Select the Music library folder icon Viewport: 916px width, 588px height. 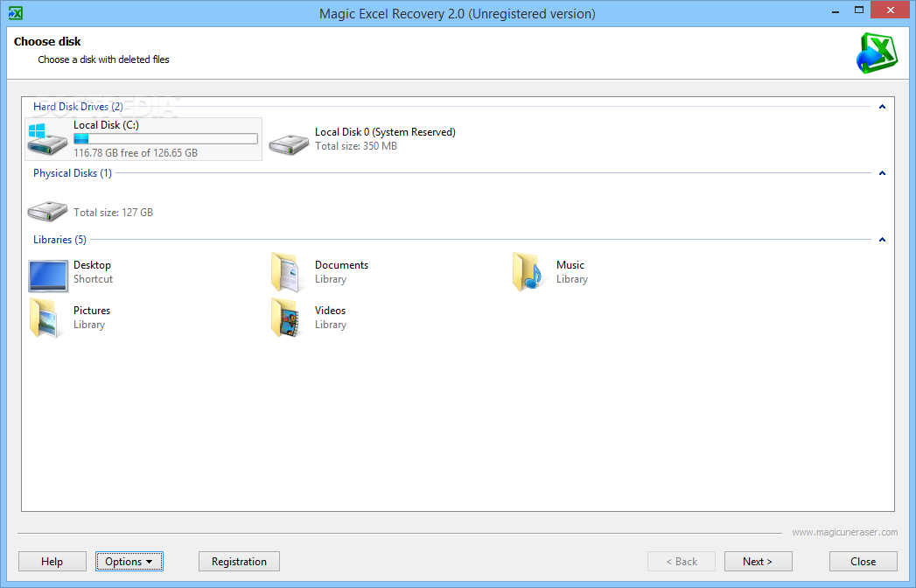[x=528, y=272]
